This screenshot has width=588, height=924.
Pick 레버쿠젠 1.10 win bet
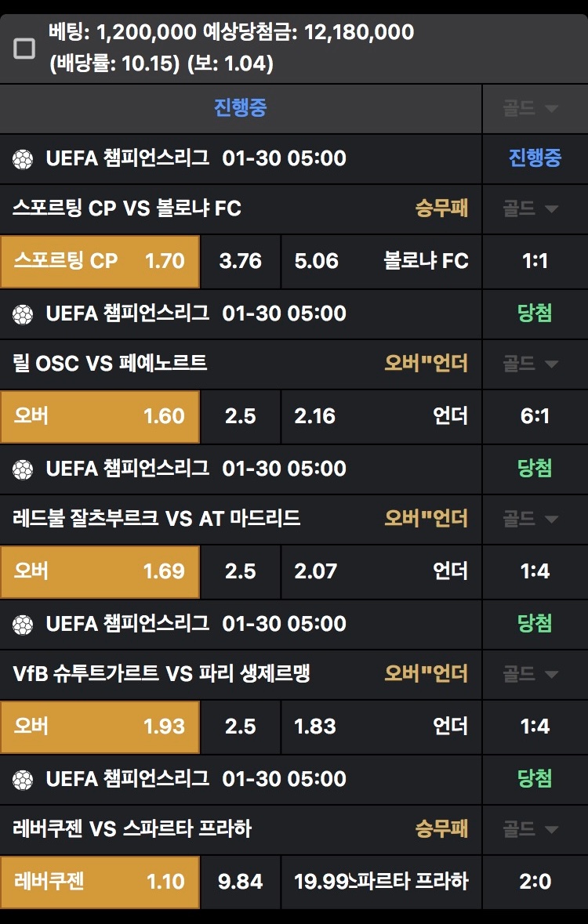[x=100, y=882]
